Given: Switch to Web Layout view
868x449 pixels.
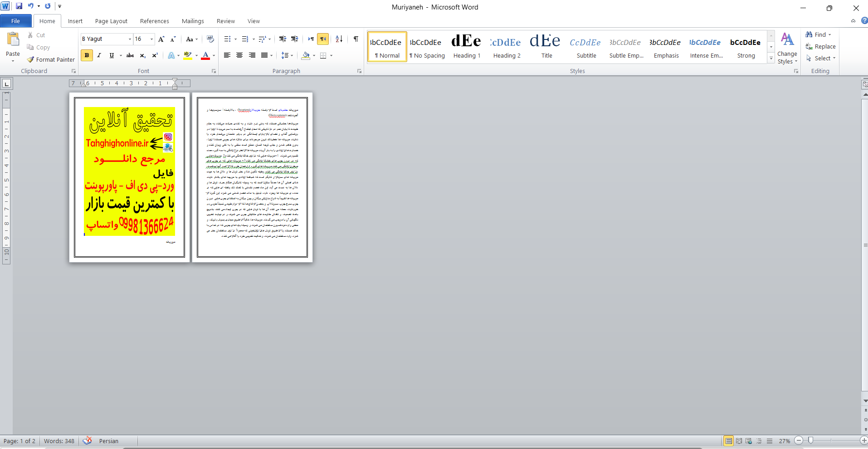Looking at the screenshot, I should tap(749, 441).
